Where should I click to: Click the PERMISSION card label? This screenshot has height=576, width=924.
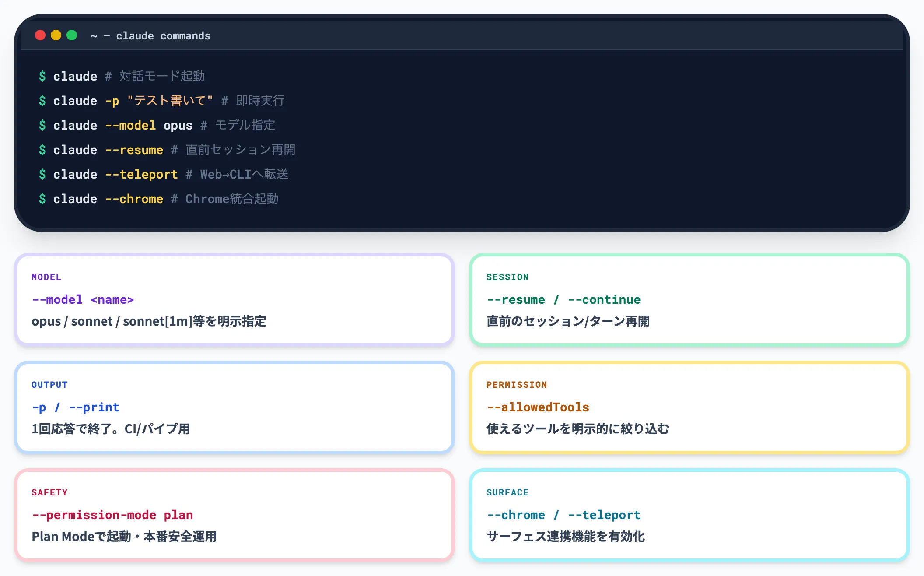click(x=517, y=385)
